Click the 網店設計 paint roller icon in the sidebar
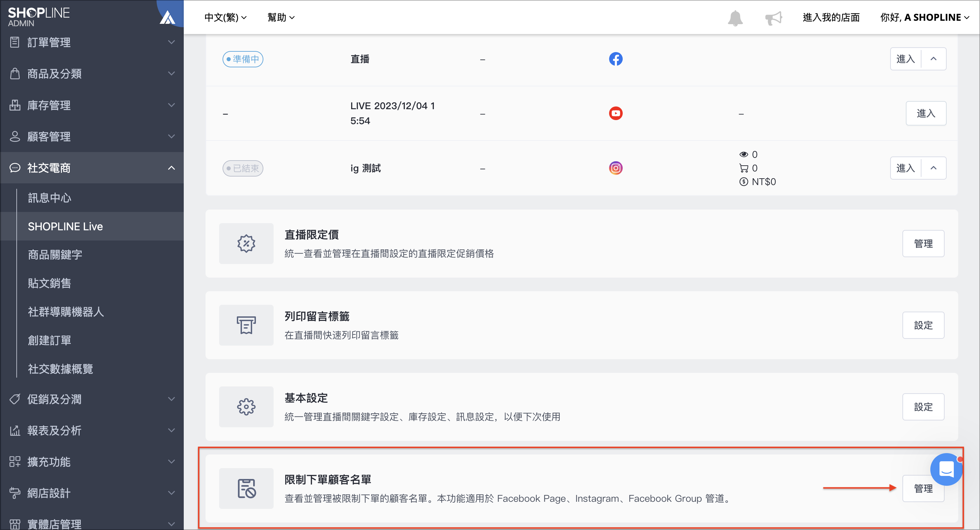980x530 pixels. [x=14, y=493]
